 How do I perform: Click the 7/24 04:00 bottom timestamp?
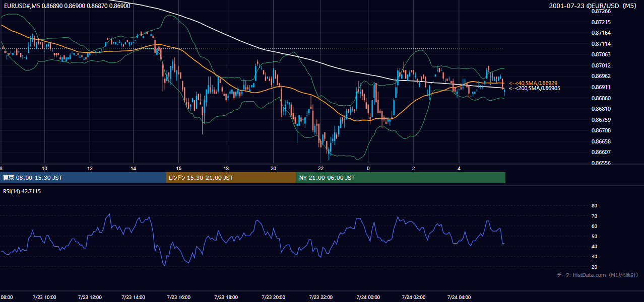coord(459,297)
